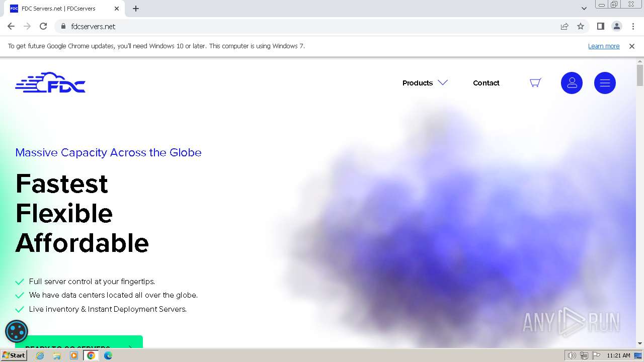Screen dimensions: 644x362
Task: Open the Action Center flag icon
Action: point(596,355)
